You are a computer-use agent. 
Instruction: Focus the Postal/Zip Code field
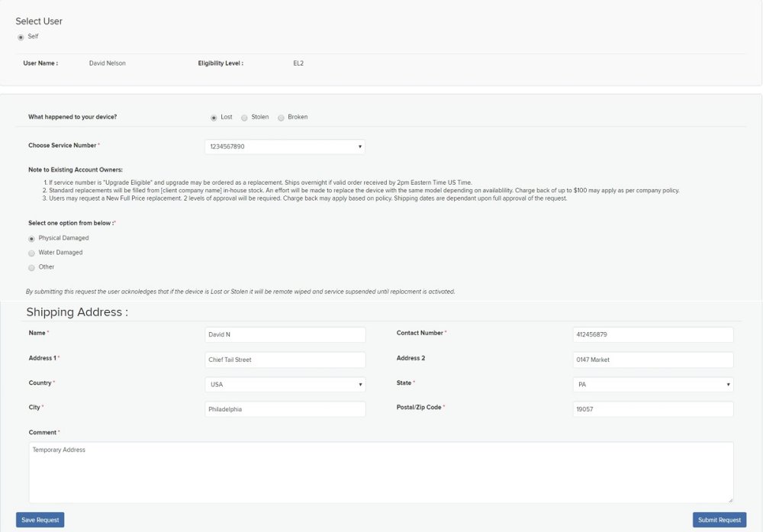652,409
